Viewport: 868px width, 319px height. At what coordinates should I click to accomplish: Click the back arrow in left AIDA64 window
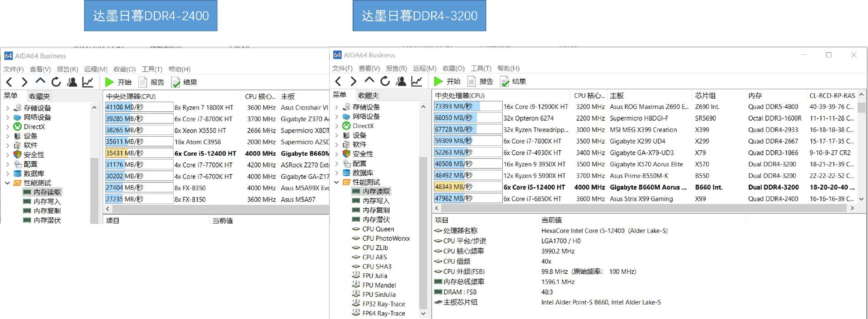point(9,82)
